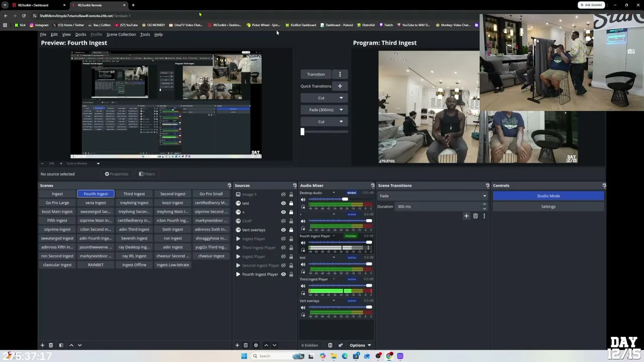Open the Docks menu
The image size is (644, 362).
coord(80,34)
